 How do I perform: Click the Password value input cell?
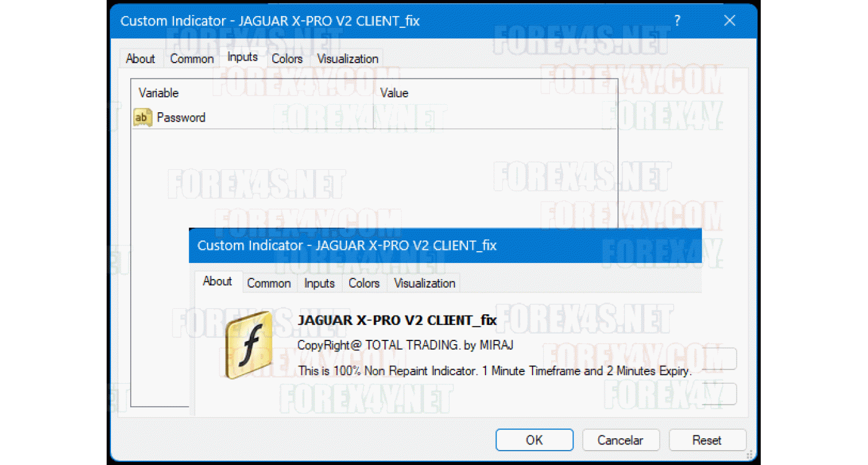495,117
